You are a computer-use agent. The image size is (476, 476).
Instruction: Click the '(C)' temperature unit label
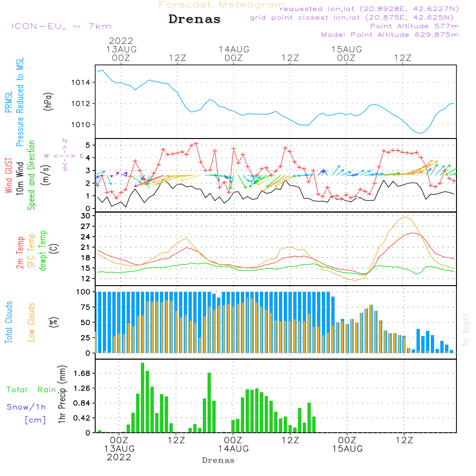(x=54, y=248)
